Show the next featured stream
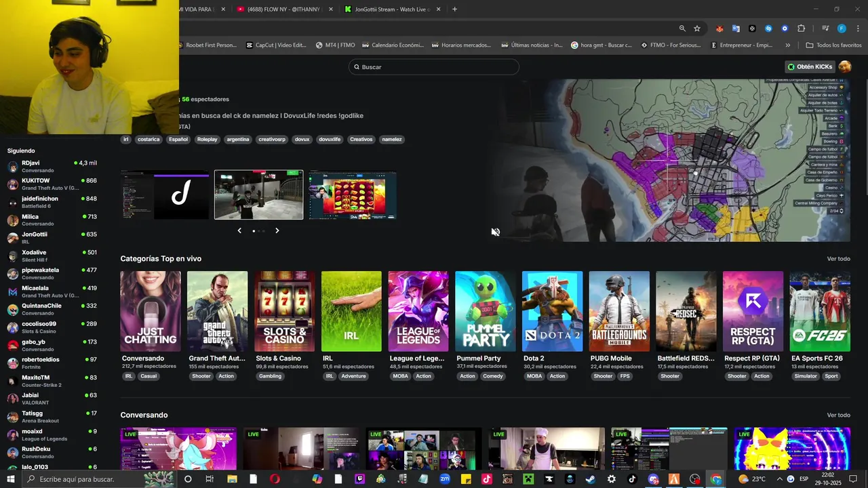 (x=277, y=230)
